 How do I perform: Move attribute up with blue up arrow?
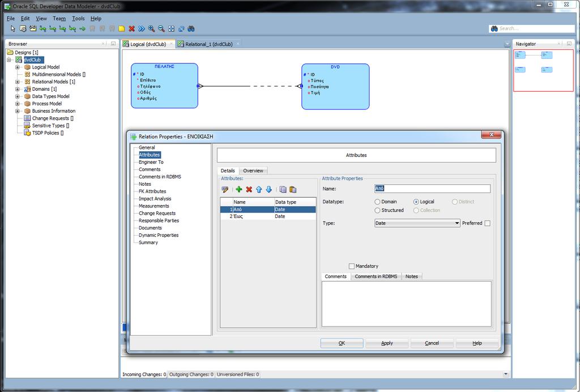[259, 189]
